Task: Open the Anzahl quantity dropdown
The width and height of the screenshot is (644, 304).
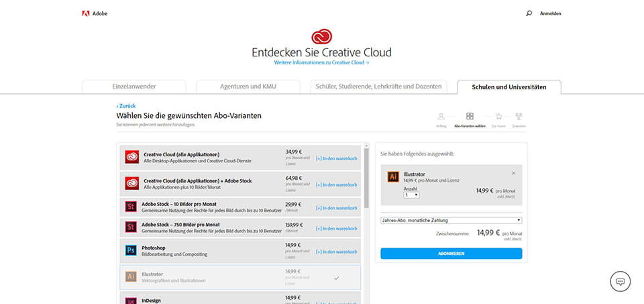Action: coord(411,195)
